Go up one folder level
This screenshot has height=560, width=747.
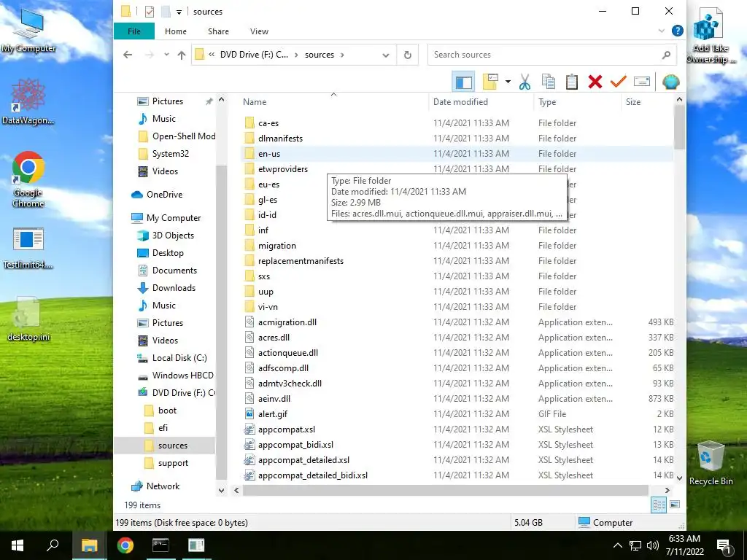pos(182,55)
